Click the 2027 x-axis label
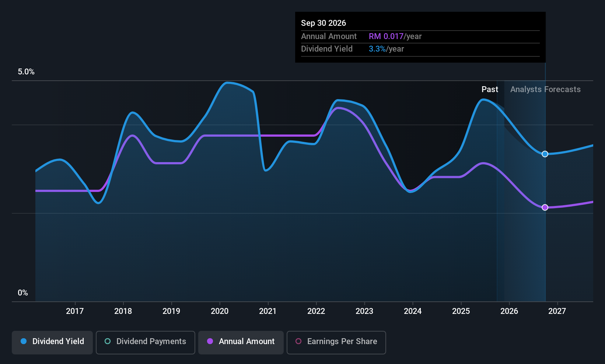This screenshot has width=605, height=364. (557, 311)
